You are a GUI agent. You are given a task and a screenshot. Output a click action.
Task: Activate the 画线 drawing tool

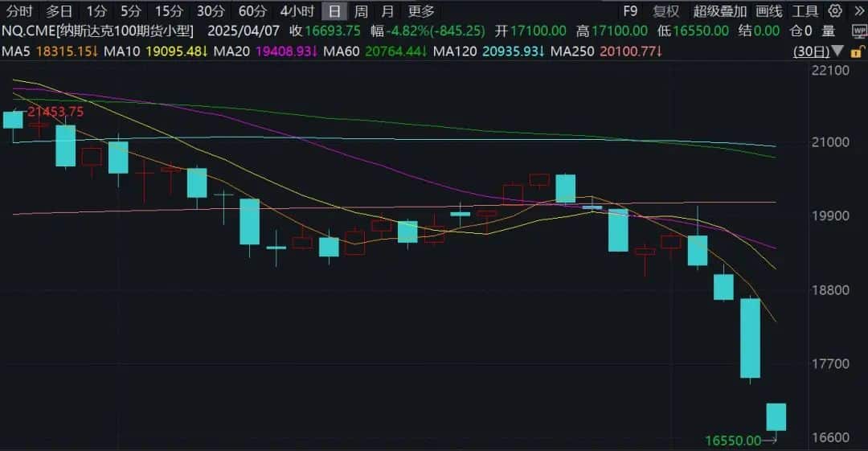pyautogui.click(x=769, y=11)
